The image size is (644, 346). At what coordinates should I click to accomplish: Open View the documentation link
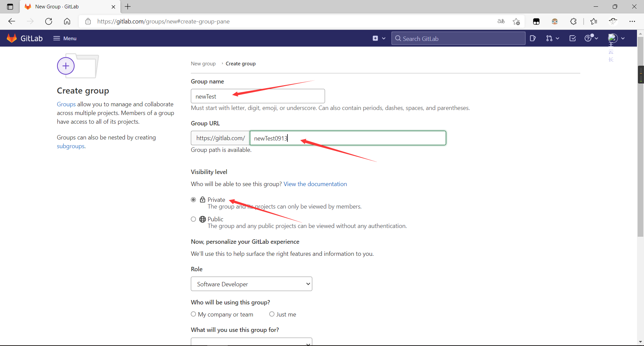coord(315,184)
